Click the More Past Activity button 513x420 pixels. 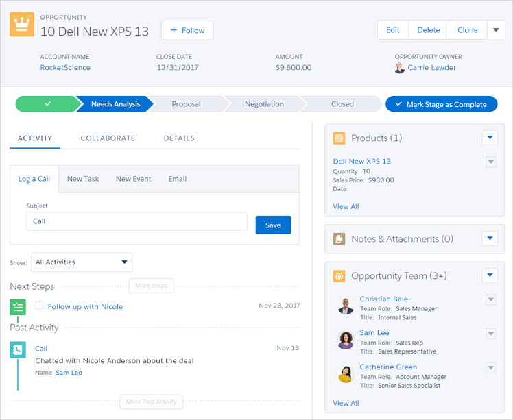[x=151, y=402]
